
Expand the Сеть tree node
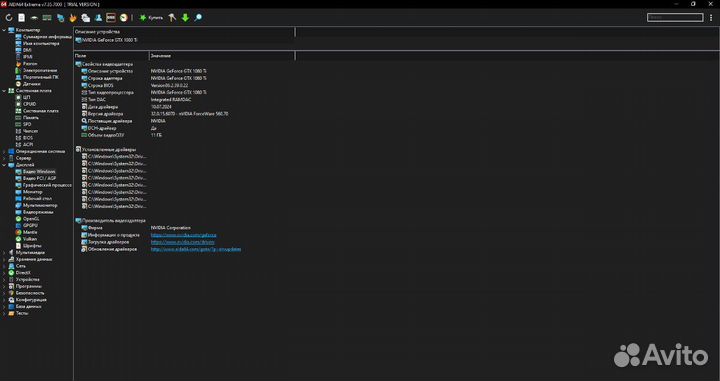pos(5,266)
